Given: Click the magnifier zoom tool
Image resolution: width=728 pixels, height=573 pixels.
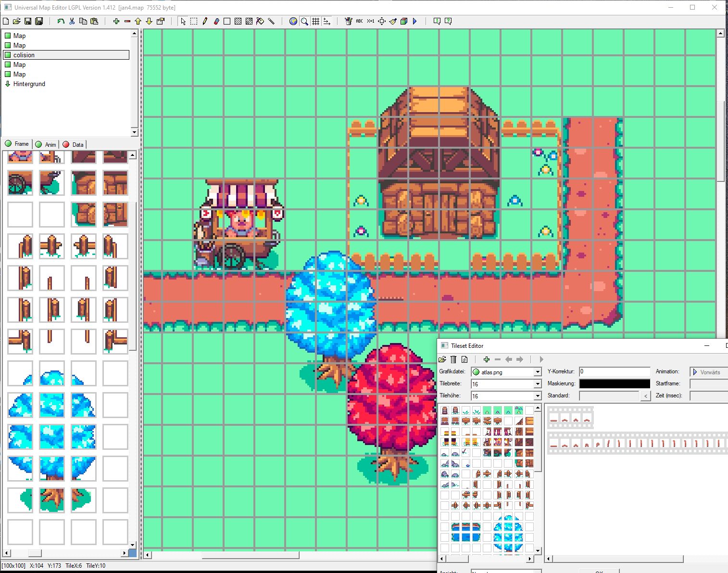Looking at the screenshot, I should point(304,21).
